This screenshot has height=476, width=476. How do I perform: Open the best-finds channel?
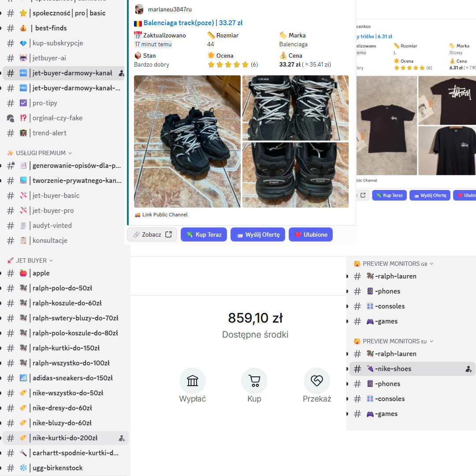(x=51, y=28)
